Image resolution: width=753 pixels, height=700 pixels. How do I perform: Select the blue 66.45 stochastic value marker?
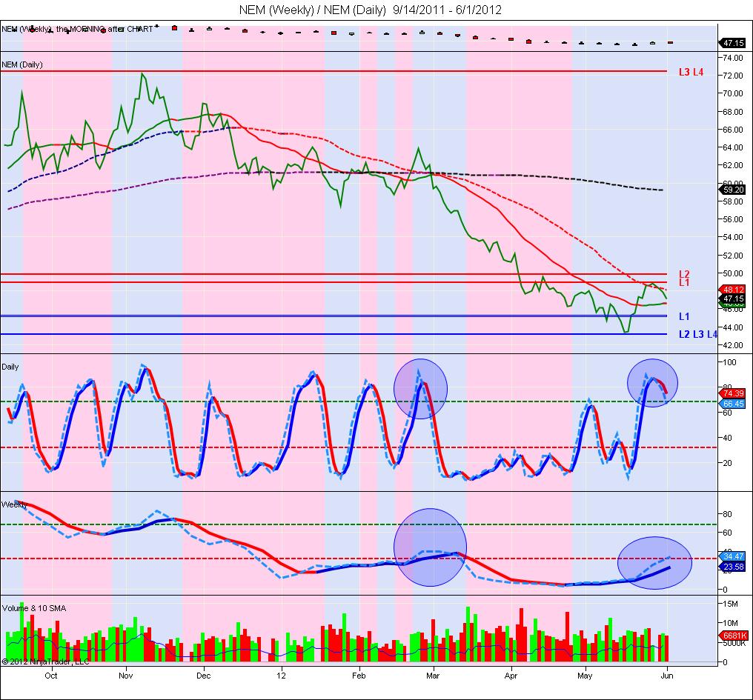tap(733, 404)
